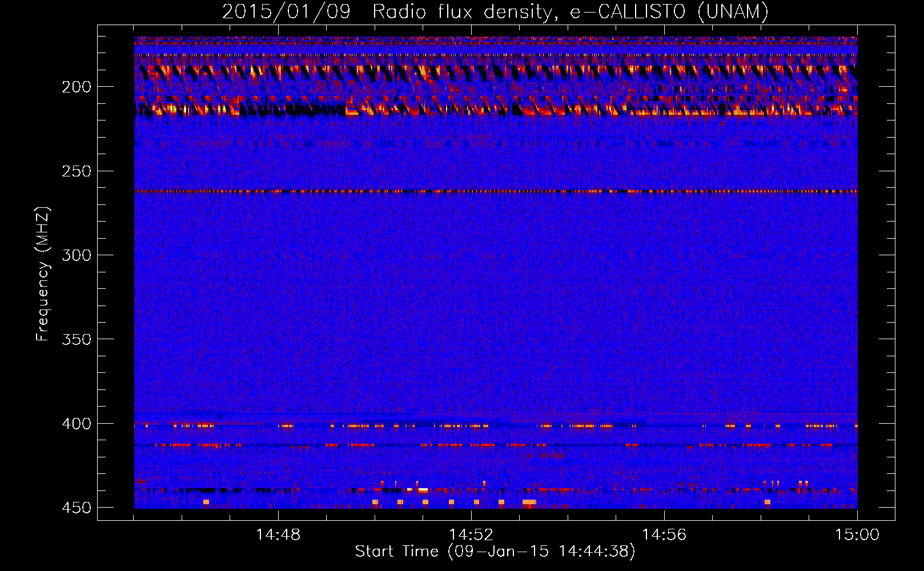Select the 14:48 time tick label

point(278,535)
